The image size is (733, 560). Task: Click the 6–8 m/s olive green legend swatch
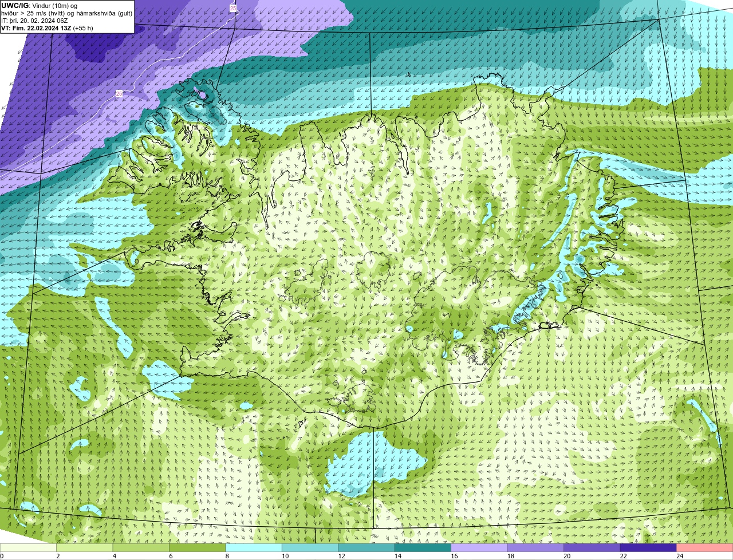pos(198,547)
